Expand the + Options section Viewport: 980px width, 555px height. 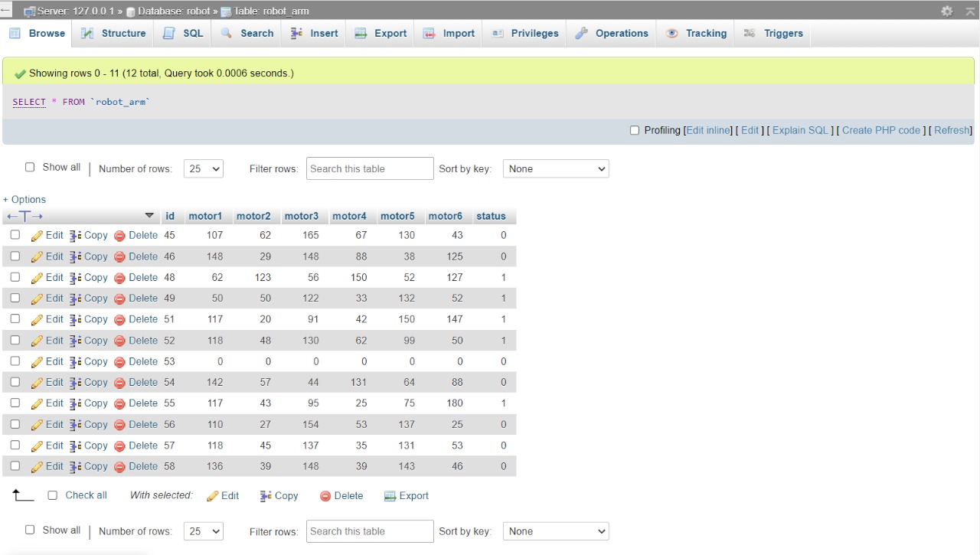click(x=24, y=199)
